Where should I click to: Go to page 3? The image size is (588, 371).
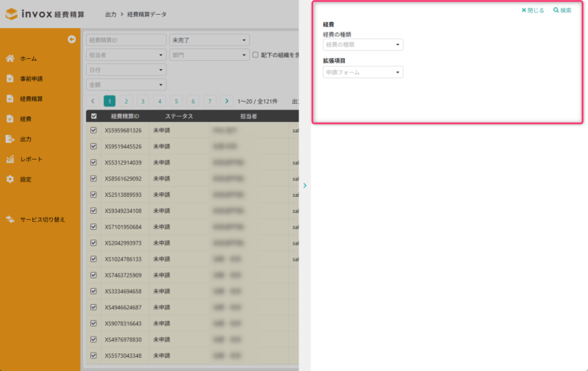(143, 101)
